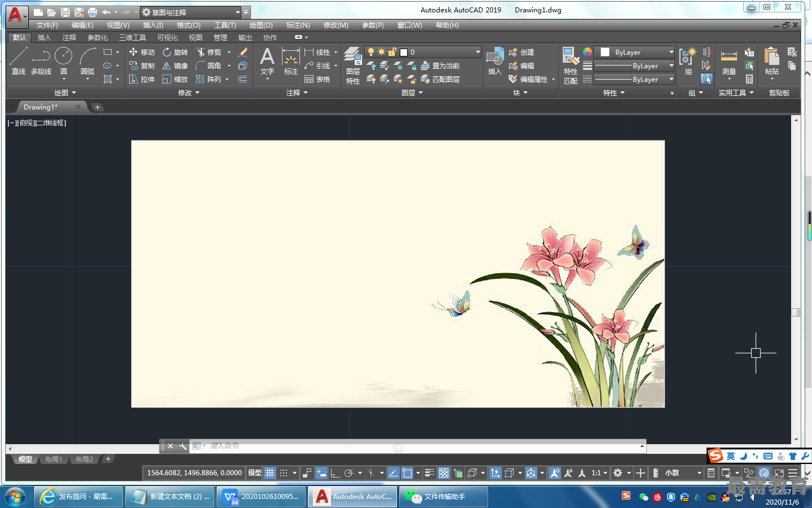Viewport: 812px width, 508px height.
Task: Open the 文件(F) menu
Action: pos(47,25)
